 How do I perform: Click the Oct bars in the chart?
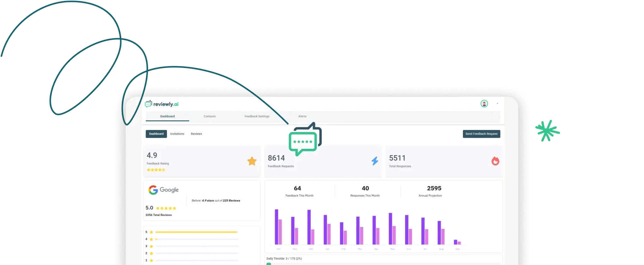[x=278, y=227]
